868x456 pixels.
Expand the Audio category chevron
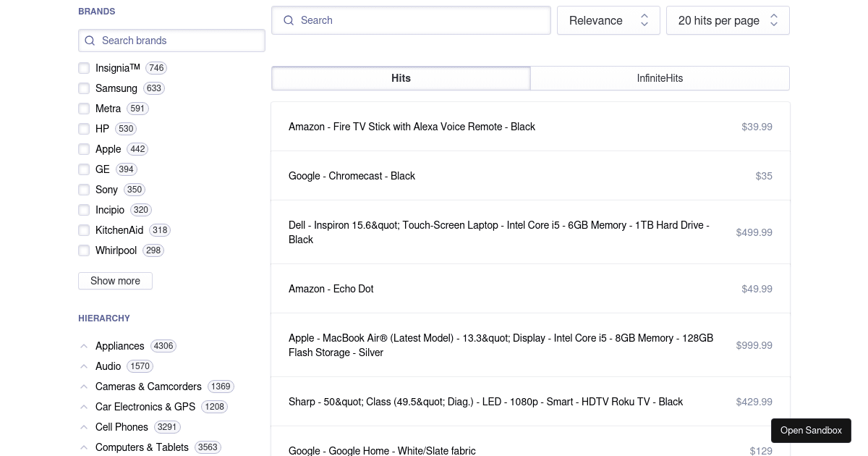84,366
